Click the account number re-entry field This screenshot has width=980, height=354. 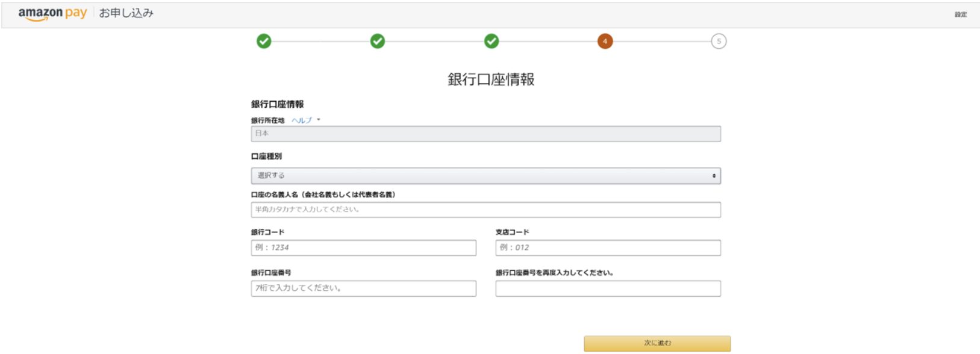click(608, 288)
